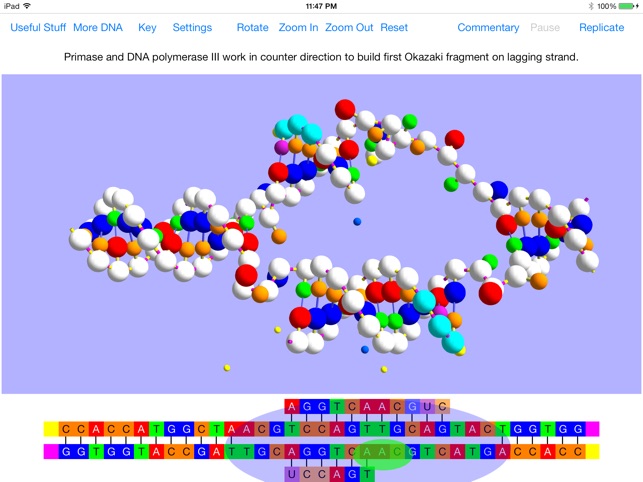643x482 pixels.
Task: Select last C of upper fragment AGGTCAACGUC
Action: pos(442,406)
